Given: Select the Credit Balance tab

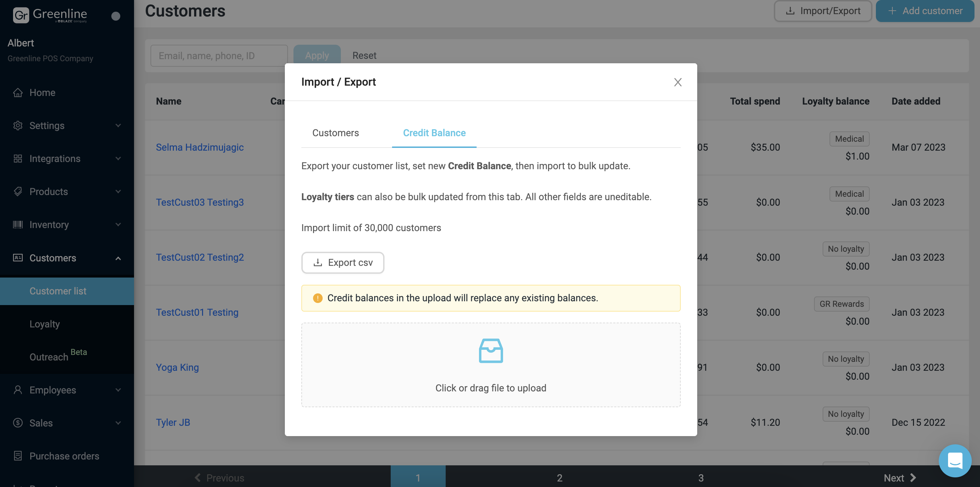Looking at the screenshot, I should tap(434, 133).
